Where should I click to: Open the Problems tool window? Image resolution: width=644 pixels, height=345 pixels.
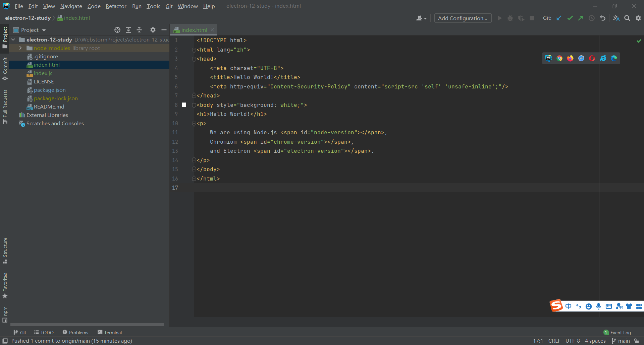click(x=75, y=332)
